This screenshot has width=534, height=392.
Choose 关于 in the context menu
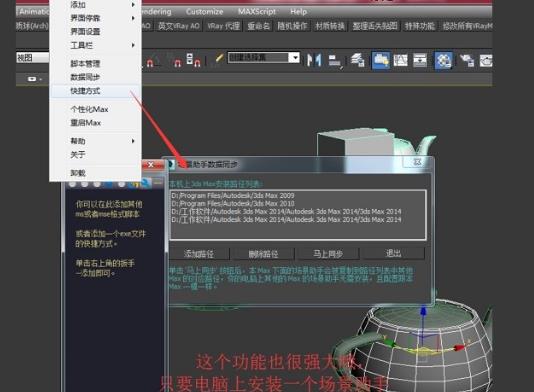click(95, 155)
